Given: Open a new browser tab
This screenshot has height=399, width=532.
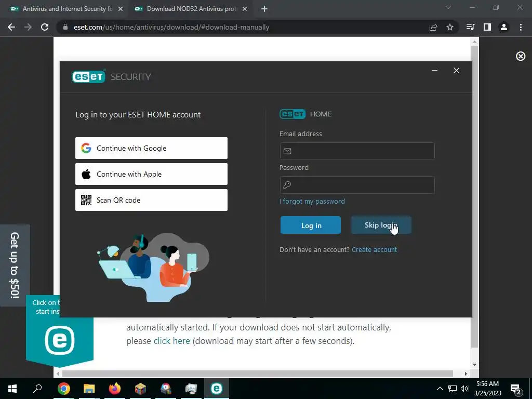Looking at the screenshot, I should pos(264,9).
